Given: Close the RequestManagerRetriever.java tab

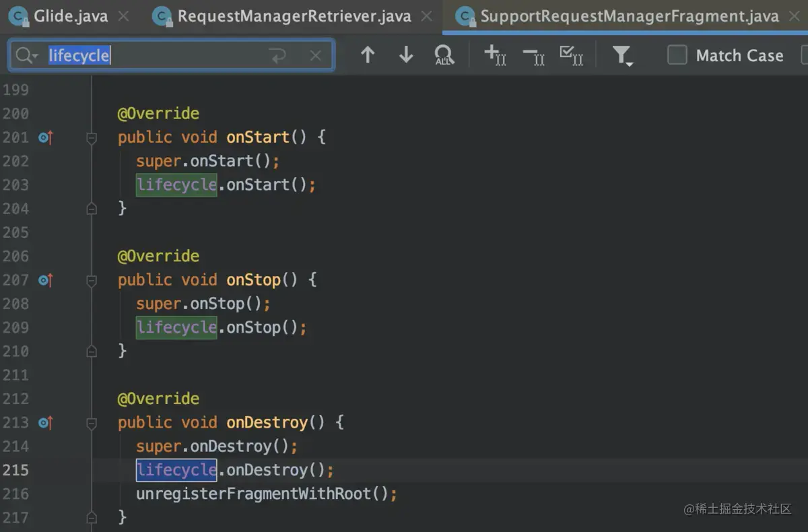Looking at the screenshot, I should 427,15.
